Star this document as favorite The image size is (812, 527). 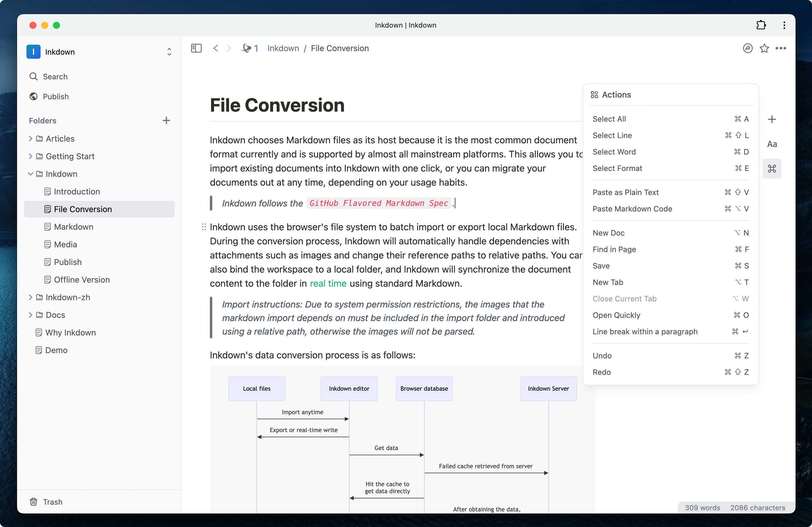click(764, 48)
